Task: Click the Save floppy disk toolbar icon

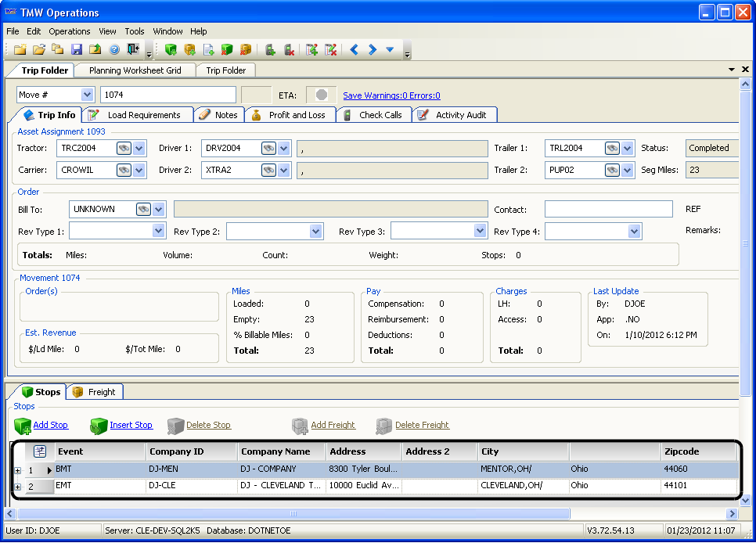Action: point(76,50)
